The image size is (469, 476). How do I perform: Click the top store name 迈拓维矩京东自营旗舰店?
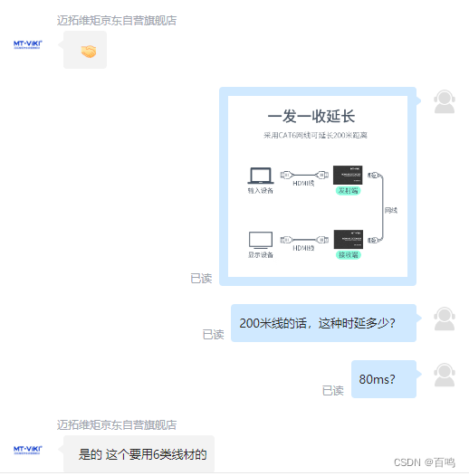pyautogui.click(x=117, y=20)
